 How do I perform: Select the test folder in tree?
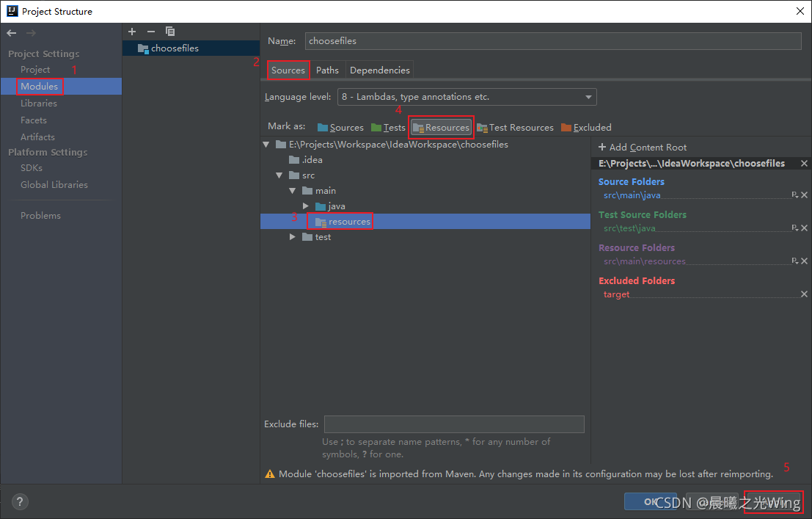(316, 237)
